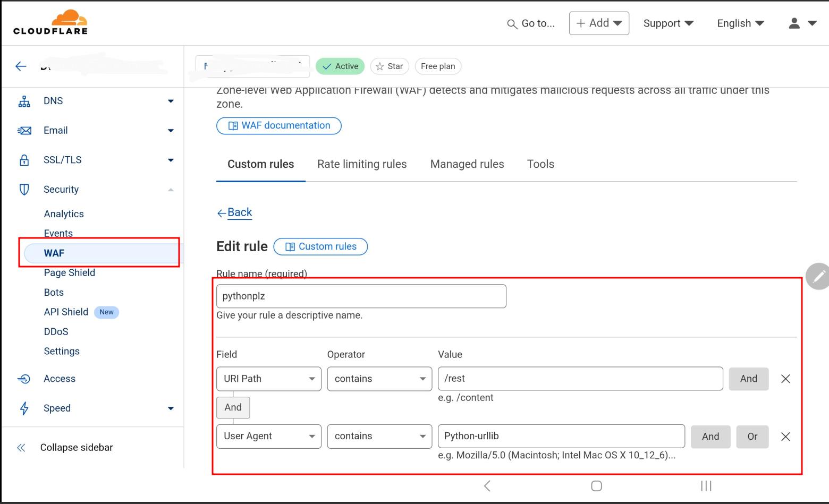Switch to Rate limiting rules tab
The height and width of the screenshot is (504, 829).
(362, 164)
